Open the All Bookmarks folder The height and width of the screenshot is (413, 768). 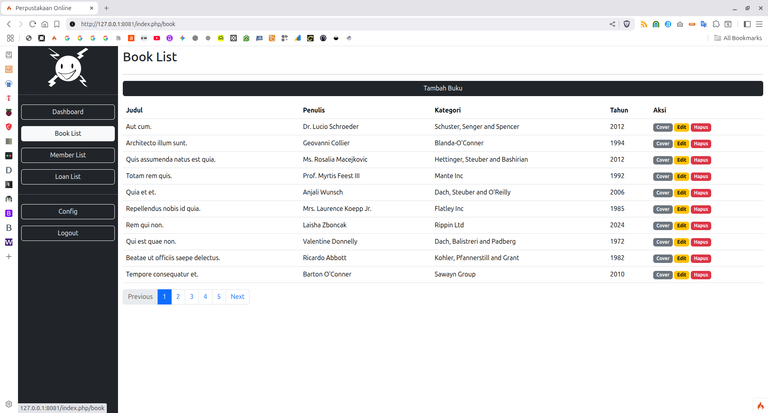tap(738, 38)
